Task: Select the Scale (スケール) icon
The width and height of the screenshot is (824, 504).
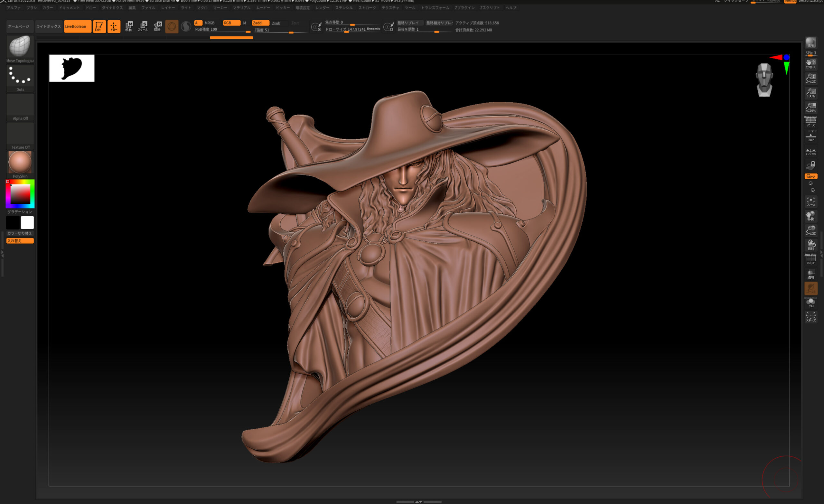Action: tap(143, 26)
